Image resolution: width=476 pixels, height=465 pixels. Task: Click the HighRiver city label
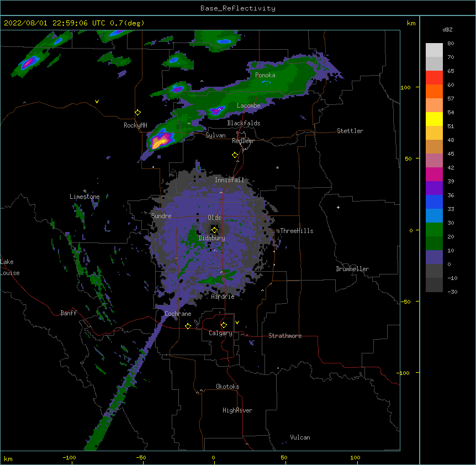[237, 410]
